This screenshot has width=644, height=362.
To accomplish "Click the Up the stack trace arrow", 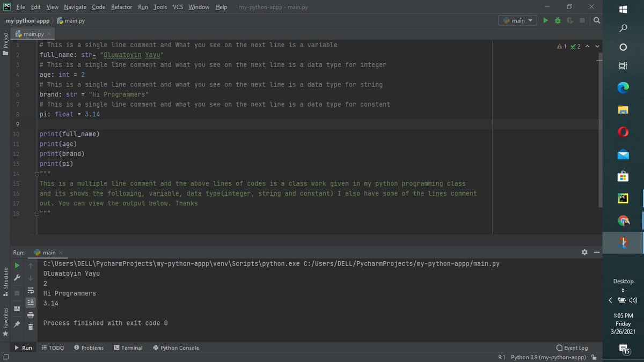I will (31, 265).
